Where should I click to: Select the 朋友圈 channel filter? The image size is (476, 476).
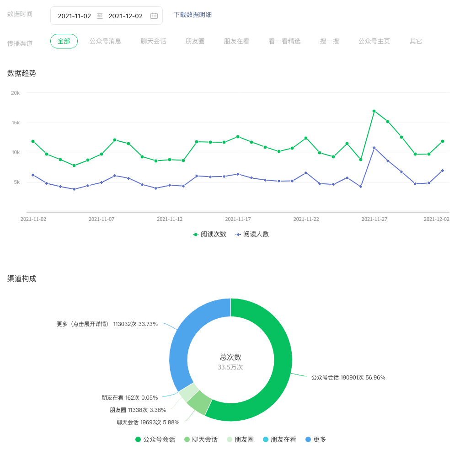click(195, 41)
